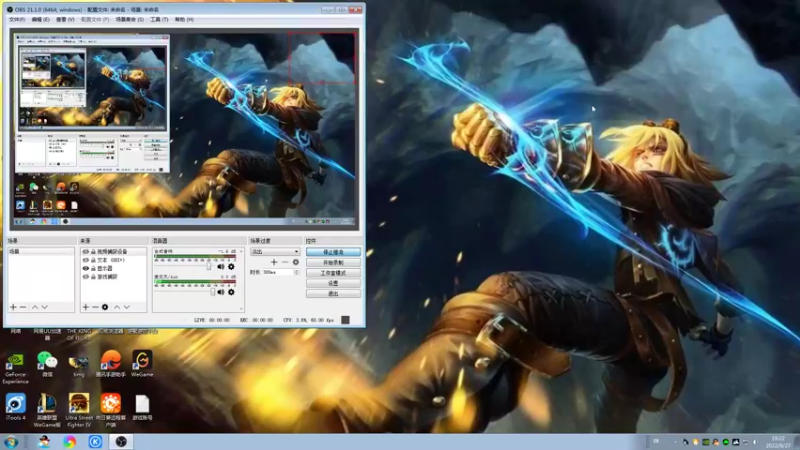Move the scene up with the arrow
This screenshot has height=450, width=800.
pyautogui.click(x=35, y=307)
